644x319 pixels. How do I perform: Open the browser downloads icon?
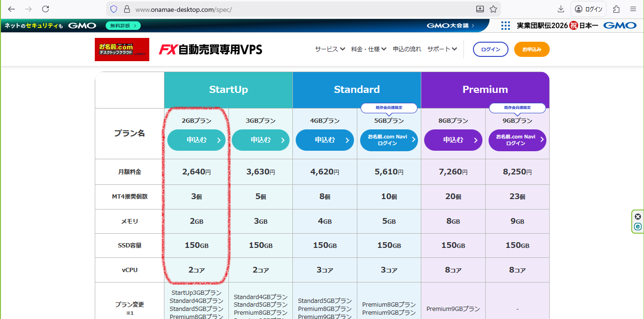pyautogui.click(x=561, y=9)
